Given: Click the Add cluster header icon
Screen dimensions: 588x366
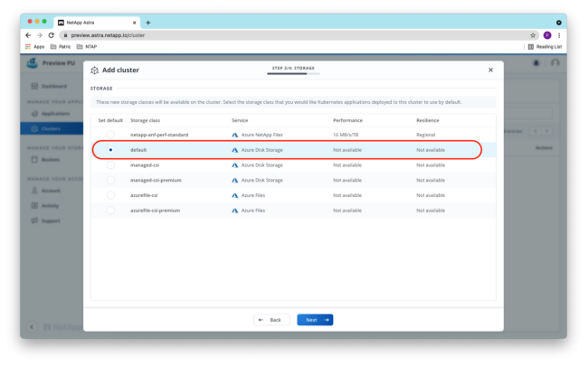Looking at the screenshot, I should (95, 70).
